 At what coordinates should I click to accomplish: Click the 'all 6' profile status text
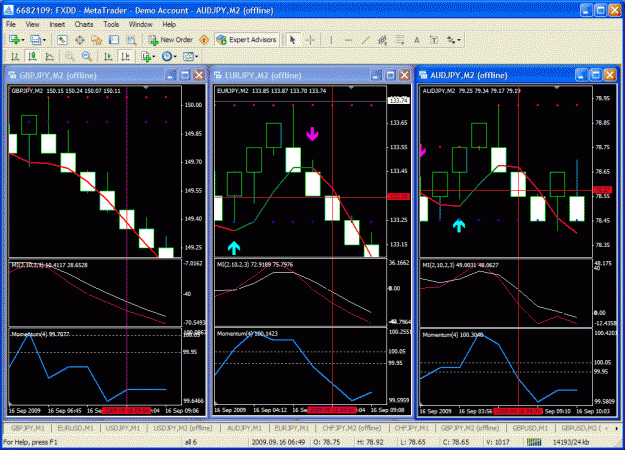[191, 442]
